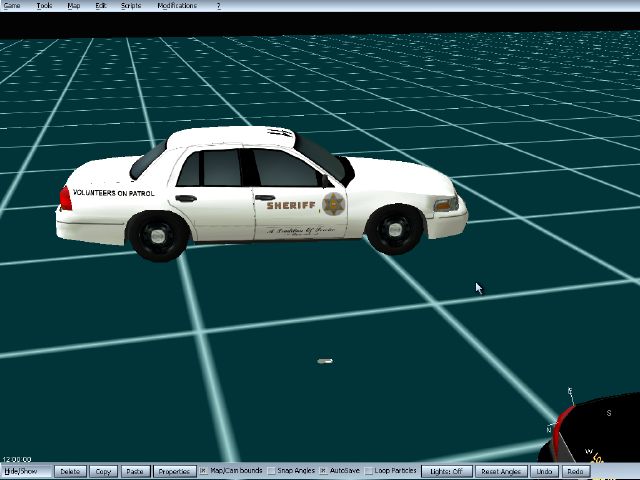Open the Map menu
Screen dimensions: 640x480
74,6
